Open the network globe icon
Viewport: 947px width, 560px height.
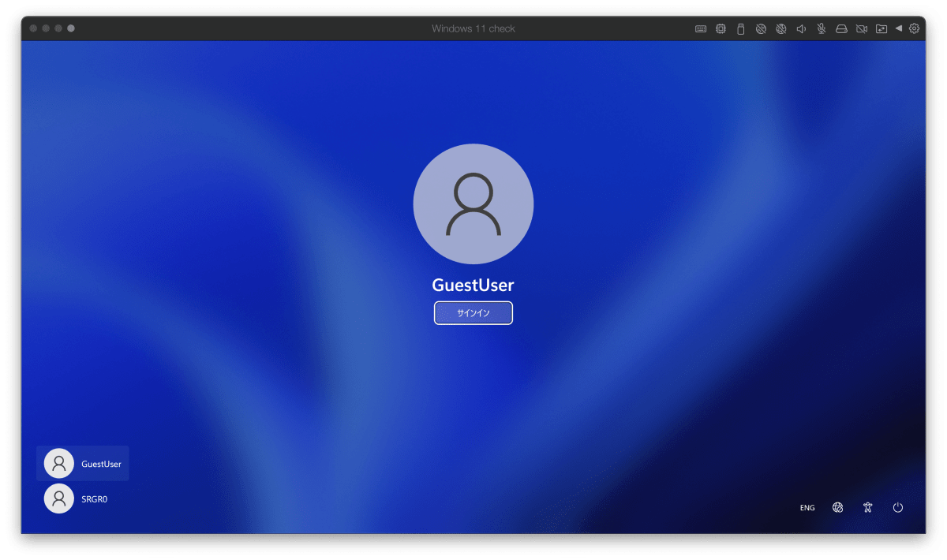(x=838, y=508)
